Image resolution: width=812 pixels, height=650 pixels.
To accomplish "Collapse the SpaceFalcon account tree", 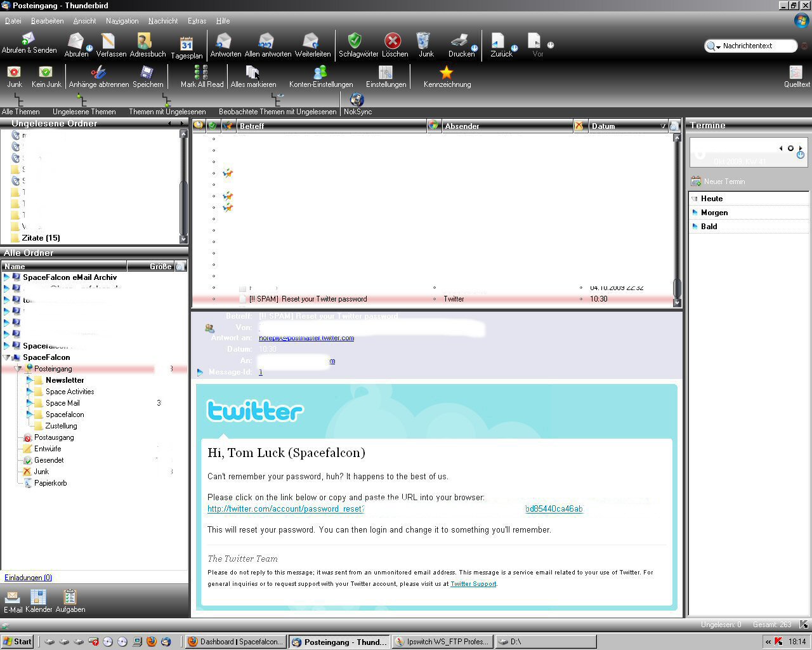I will click(6, 357).
